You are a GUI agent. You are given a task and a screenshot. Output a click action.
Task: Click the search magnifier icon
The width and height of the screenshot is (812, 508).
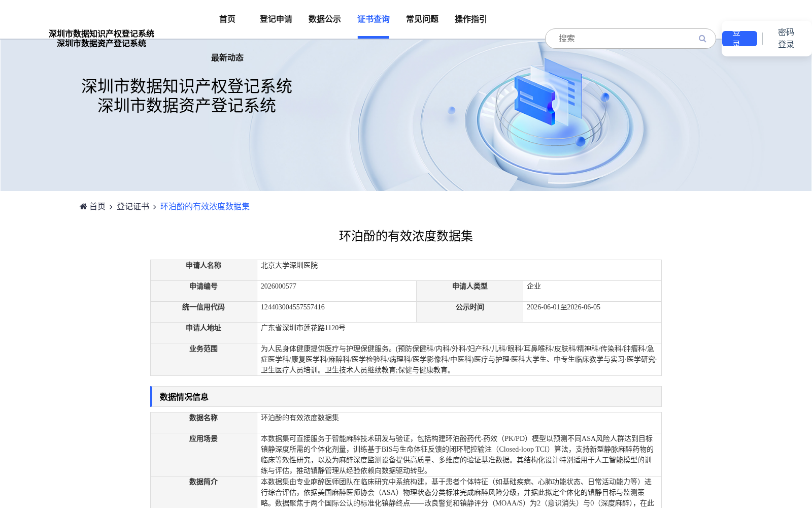pos(702,39)
